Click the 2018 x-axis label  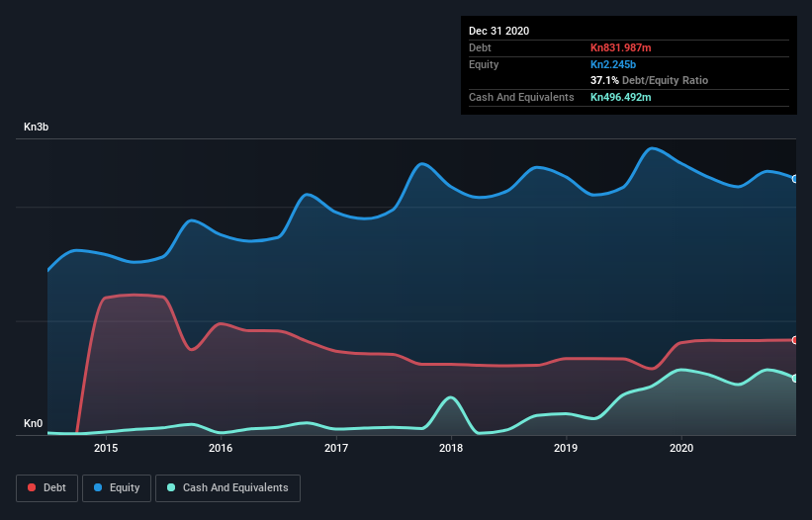coord(451,448)
